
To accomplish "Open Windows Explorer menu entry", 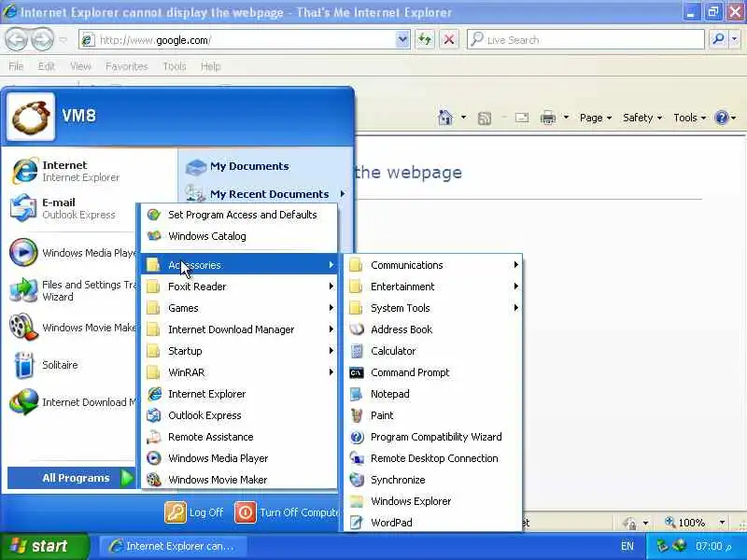I will coord(432,501).
